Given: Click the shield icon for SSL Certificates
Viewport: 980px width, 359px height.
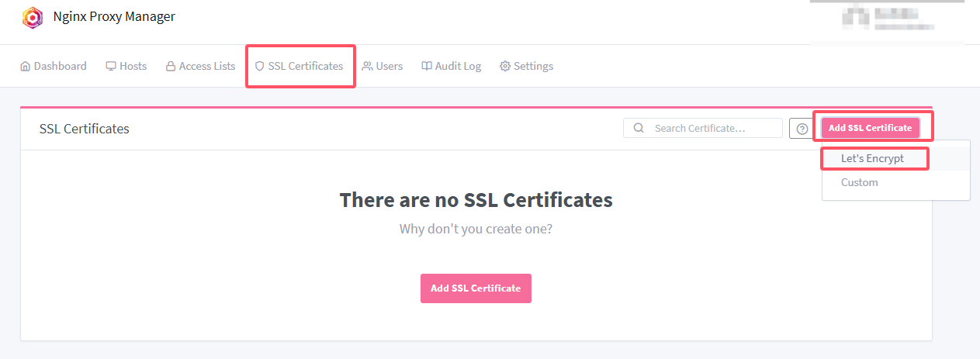Looking at the screenshot, I should [x=260, y=67].
